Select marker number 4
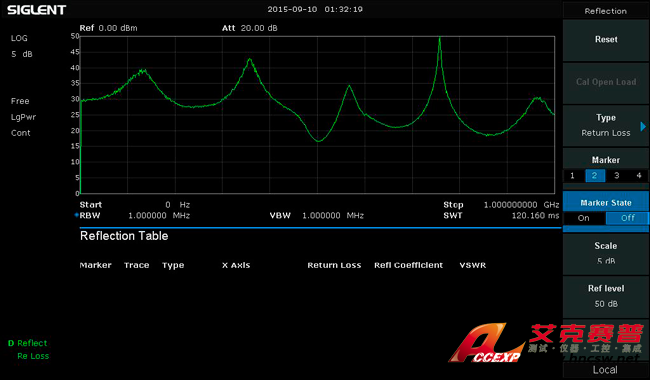650x380 pixels. [x=639, y=176]
